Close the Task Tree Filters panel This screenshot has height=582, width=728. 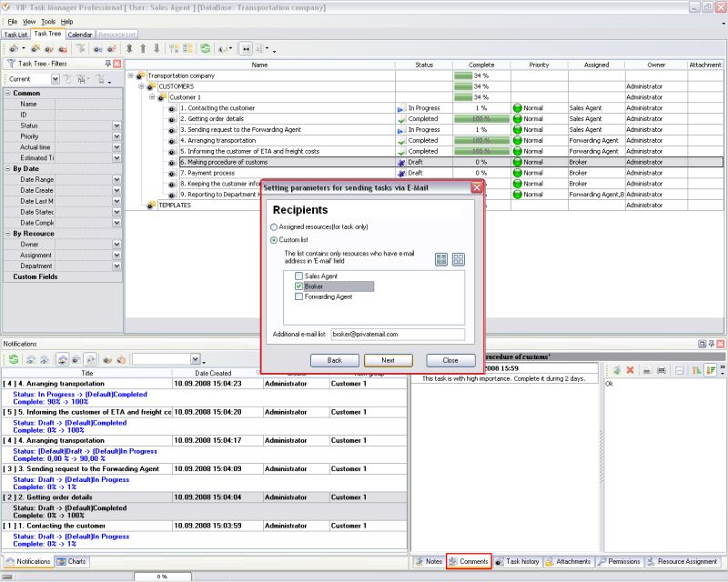118,64
